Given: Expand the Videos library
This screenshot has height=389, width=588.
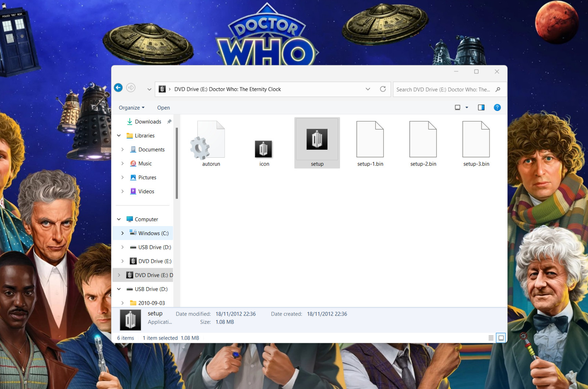Looking at the screenshot, I should pyautogui.click(x=122, y=192).
